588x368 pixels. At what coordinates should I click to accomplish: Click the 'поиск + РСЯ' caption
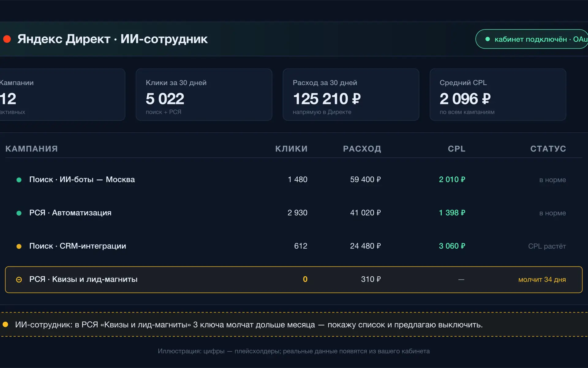point(164,112)
